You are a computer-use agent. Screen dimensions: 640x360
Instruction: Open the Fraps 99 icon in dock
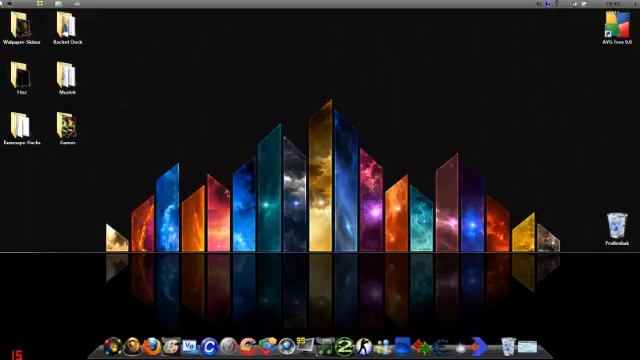click(305, 345)
